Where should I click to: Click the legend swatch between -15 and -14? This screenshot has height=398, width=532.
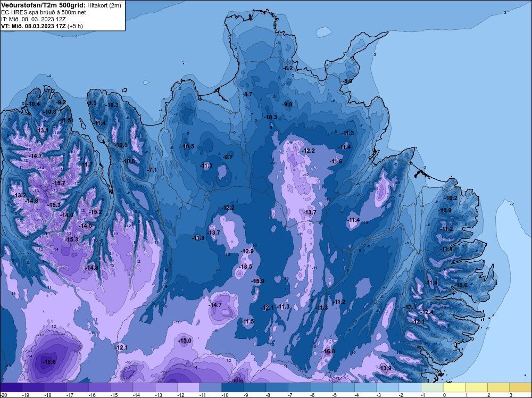[122, 387]
